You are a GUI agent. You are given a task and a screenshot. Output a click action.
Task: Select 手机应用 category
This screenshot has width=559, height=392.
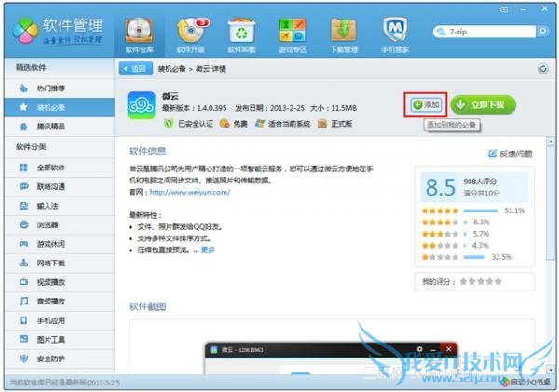[60, 320]
